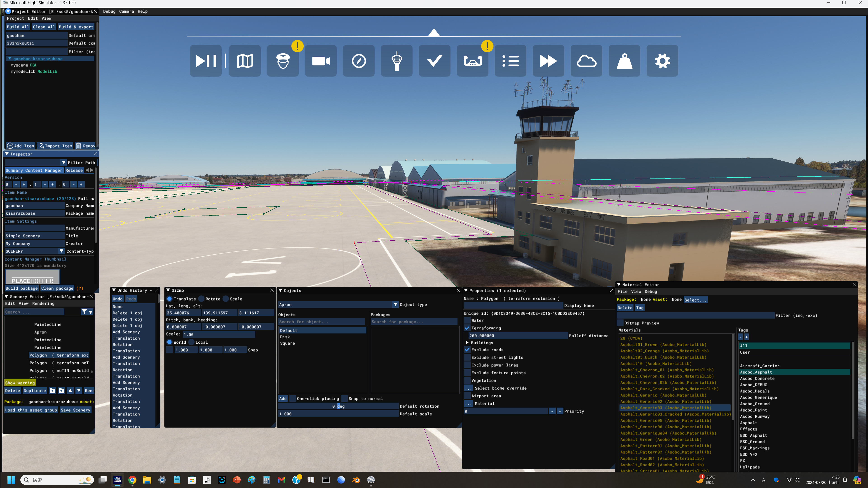
Task: Collapse the Inspector panel header triangle
Action: pos(7,154)
